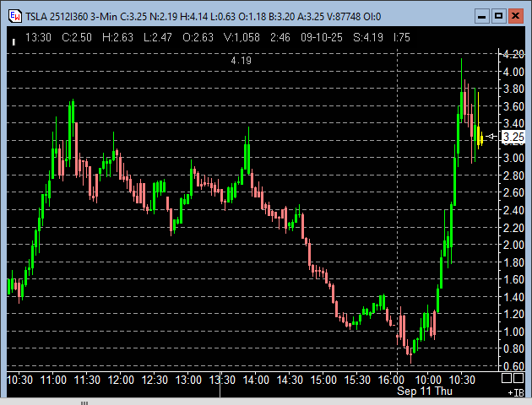Click the arrow pointer beside the 3.25 price tag
This screenshot has height=405, width=532.
tap(491, 137)
